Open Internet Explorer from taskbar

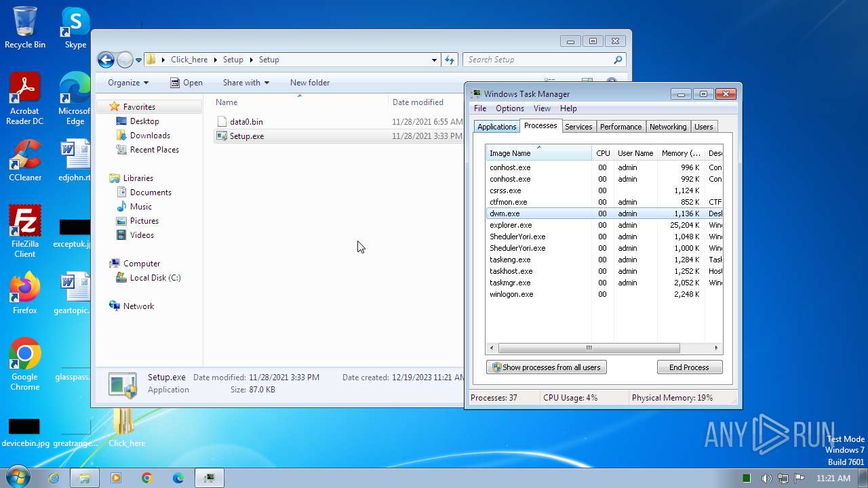[x=54, y=478]
